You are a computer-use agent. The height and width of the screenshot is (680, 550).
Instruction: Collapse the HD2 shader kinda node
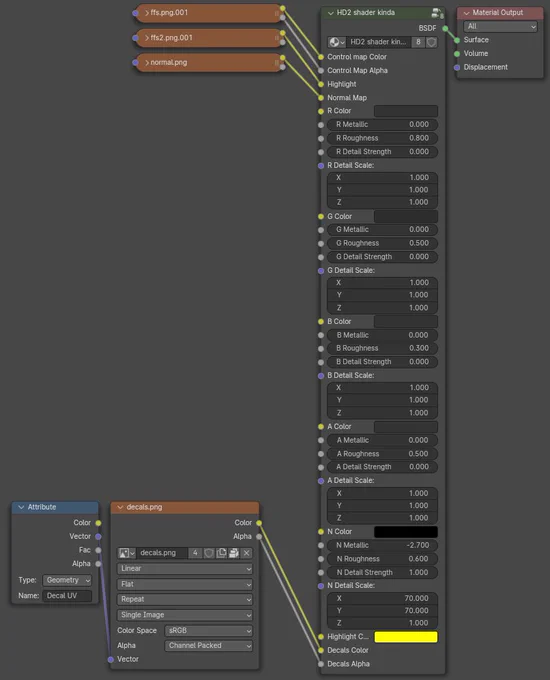331,13
